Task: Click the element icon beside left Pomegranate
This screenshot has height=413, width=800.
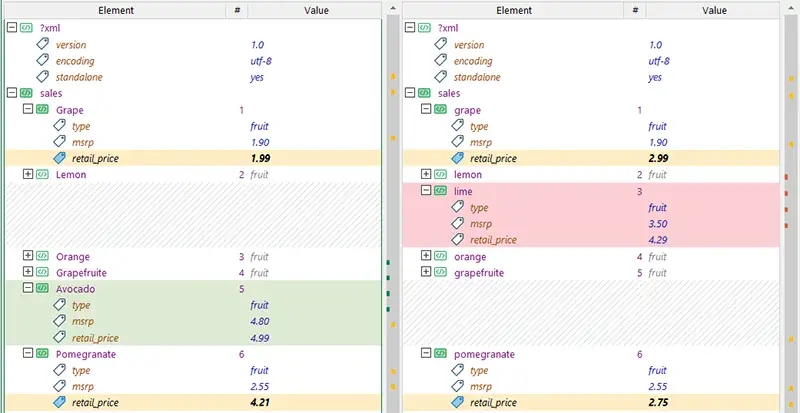Action: [42, 353]
